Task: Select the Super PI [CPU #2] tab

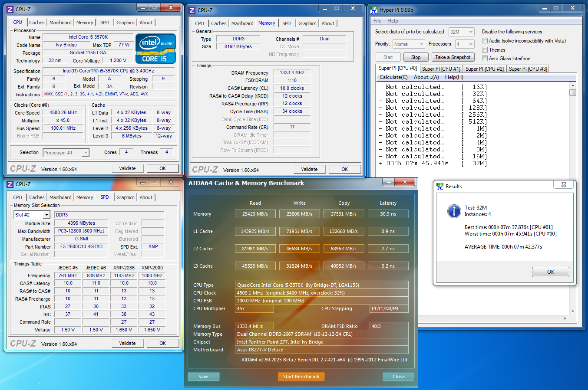Action: [485, 69]
